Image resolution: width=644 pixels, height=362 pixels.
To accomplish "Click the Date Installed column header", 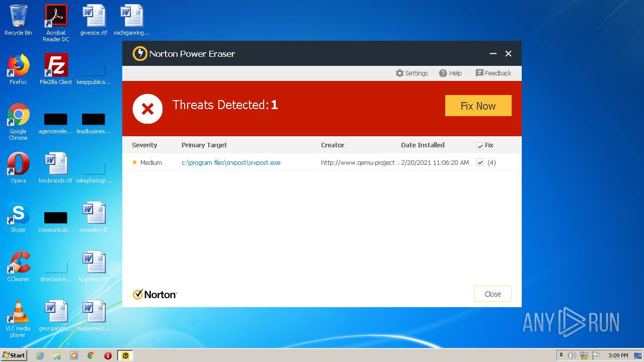I will point(423,145).
